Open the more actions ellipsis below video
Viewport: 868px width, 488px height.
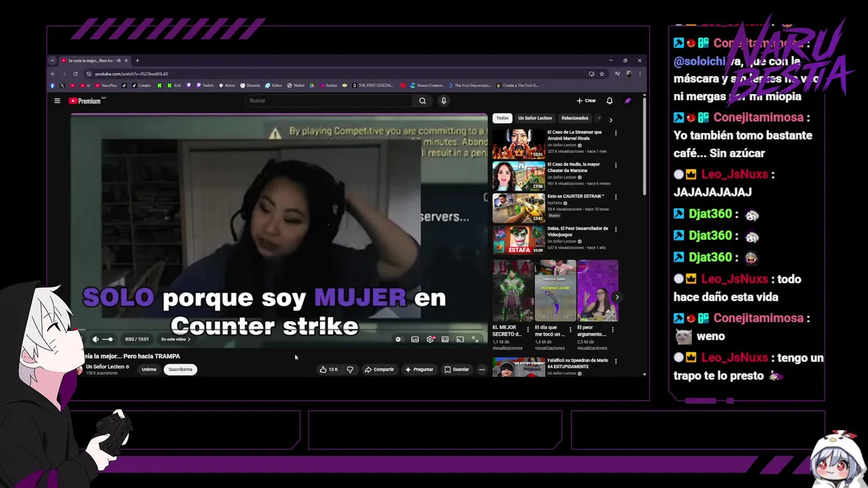click(481, 369)
